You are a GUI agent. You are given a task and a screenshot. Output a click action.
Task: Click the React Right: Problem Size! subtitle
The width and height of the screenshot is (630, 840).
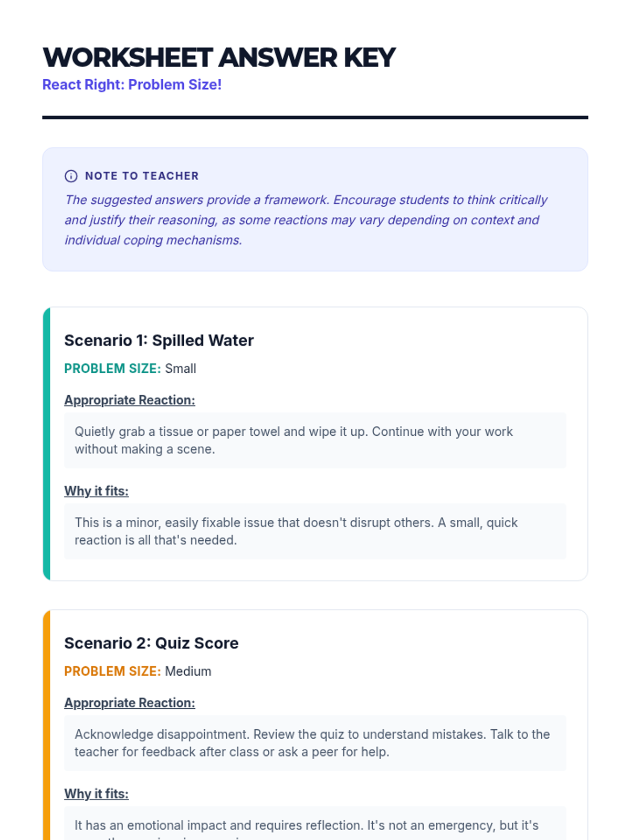click(132, 85)
